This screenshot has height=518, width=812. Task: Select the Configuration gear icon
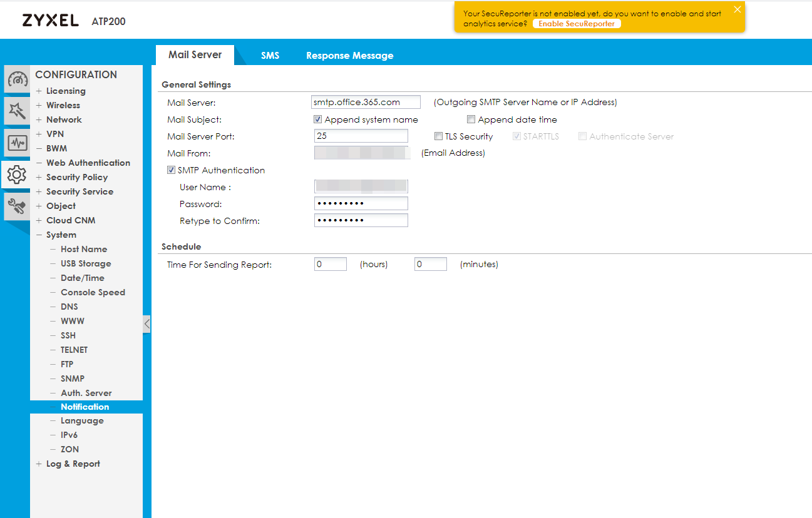click(17, 175)
